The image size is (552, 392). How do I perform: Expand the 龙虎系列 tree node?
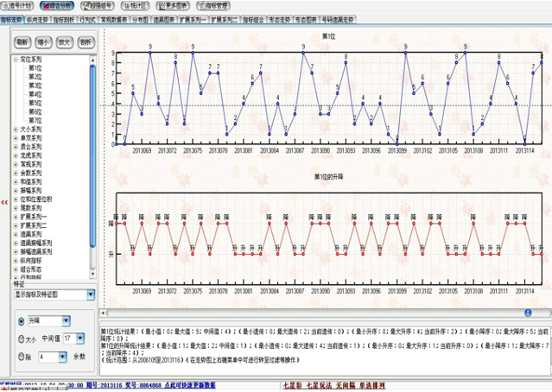click(x=16, y=155)
